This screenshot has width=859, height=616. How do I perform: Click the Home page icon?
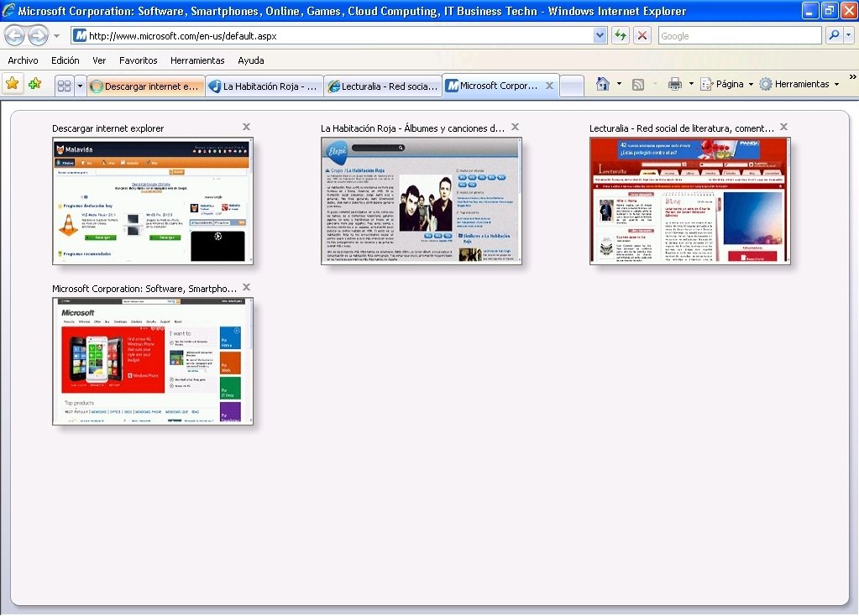pos(603,84)
